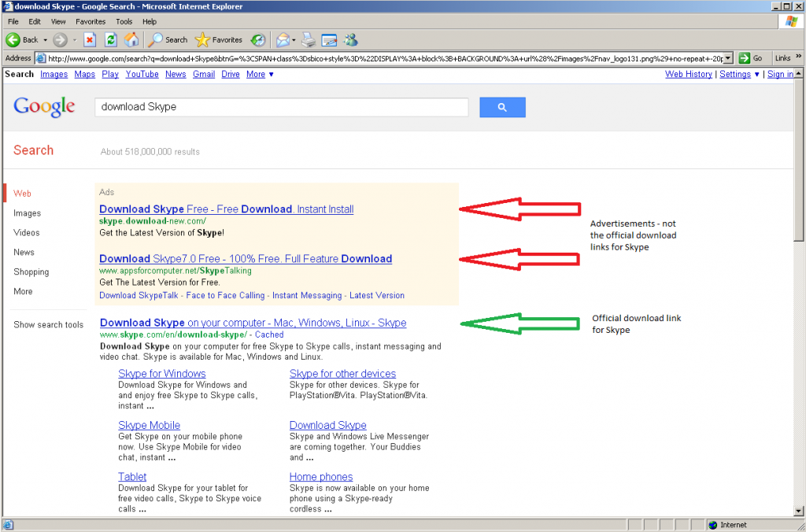Select the Web filter in left sidebar
The width and height of the screenshot is (806, 532).
point(22,194)
